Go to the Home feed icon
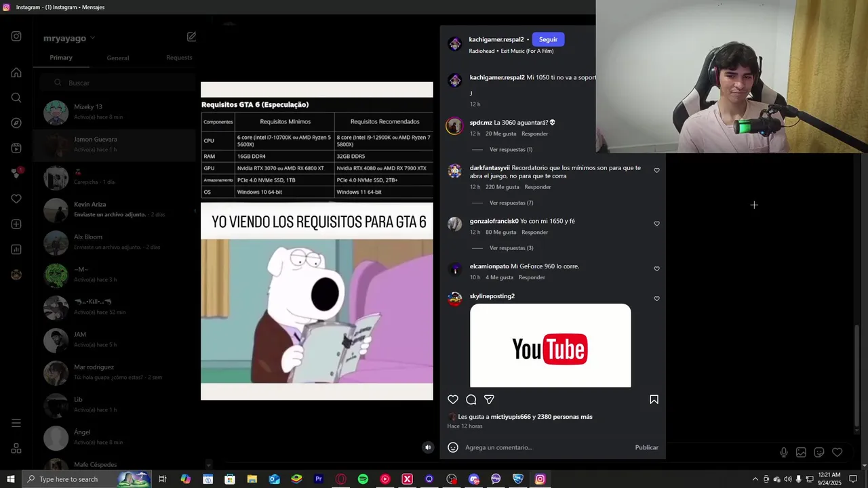The width and height of the screenshot is (868, 488). click(x=16, y=73)
